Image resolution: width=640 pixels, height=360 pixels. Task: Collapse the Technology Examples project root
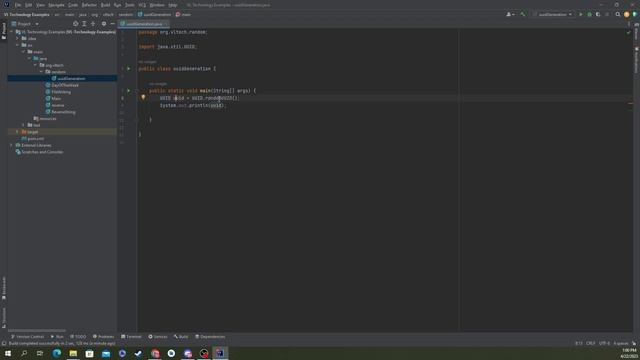click(x=11, y=32)
